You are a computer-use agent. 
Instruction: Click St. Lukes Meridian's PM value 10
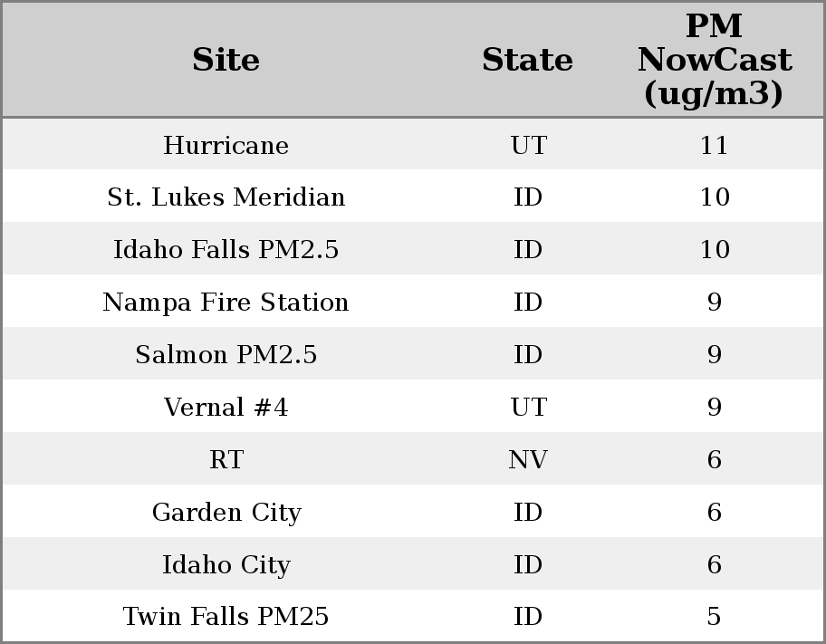714,197
